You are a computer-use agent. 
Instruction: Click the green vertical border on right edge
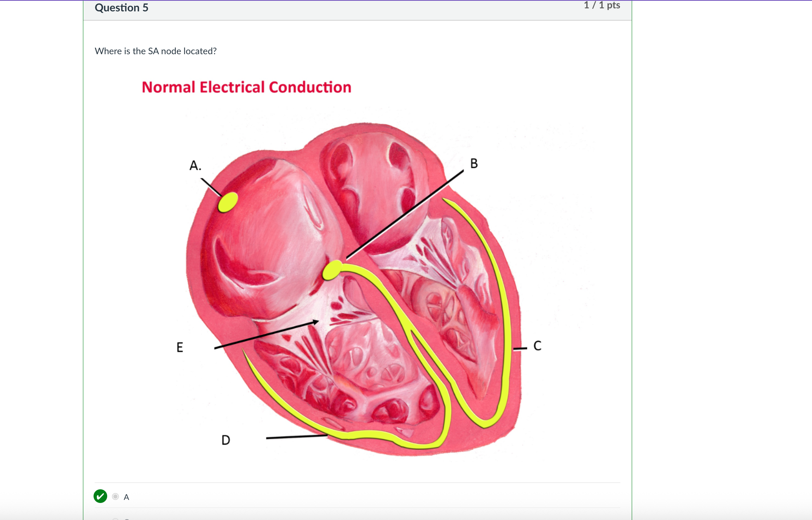[x=632, y=260]
